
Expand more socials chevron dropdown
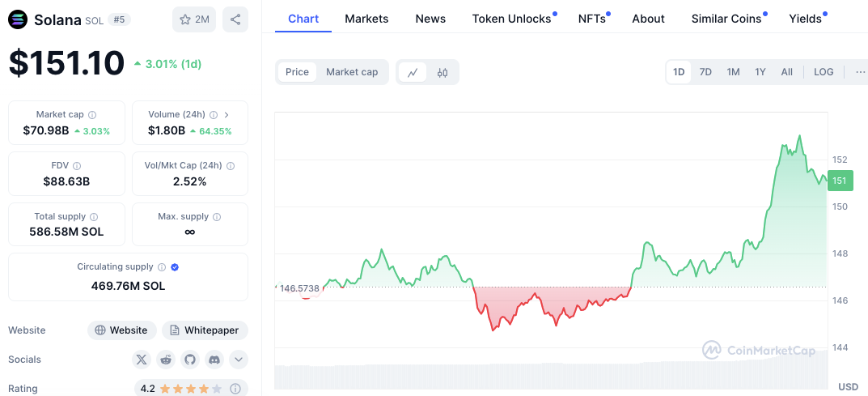click(239, 360)
